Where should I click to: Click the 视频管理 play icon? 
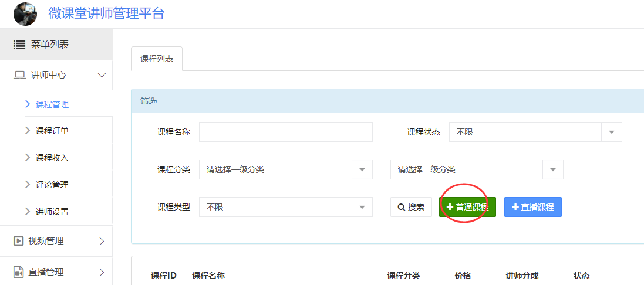point(18,241)
